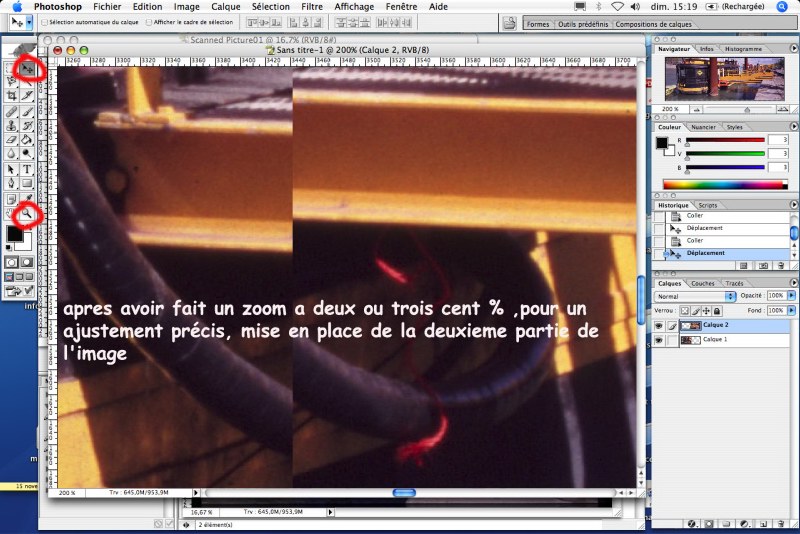The height and width of the screenshot is (534, 800).
Task: Select the Move tool in the toolbox
Action: coord(27,68)
